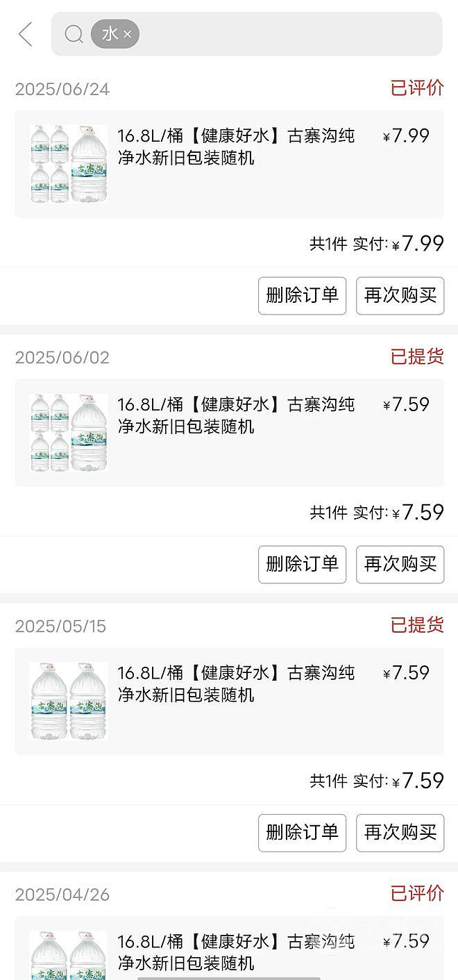
Task: Repurchase the 2025/06/02 order
Action: (400, 564)
